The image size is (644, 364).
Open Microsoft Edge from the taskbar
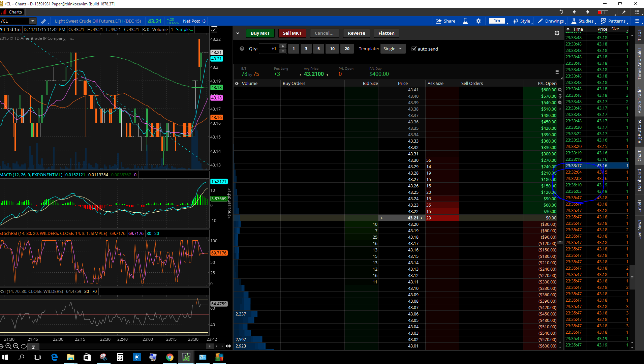pyautogui.click(x=54, y=357)
